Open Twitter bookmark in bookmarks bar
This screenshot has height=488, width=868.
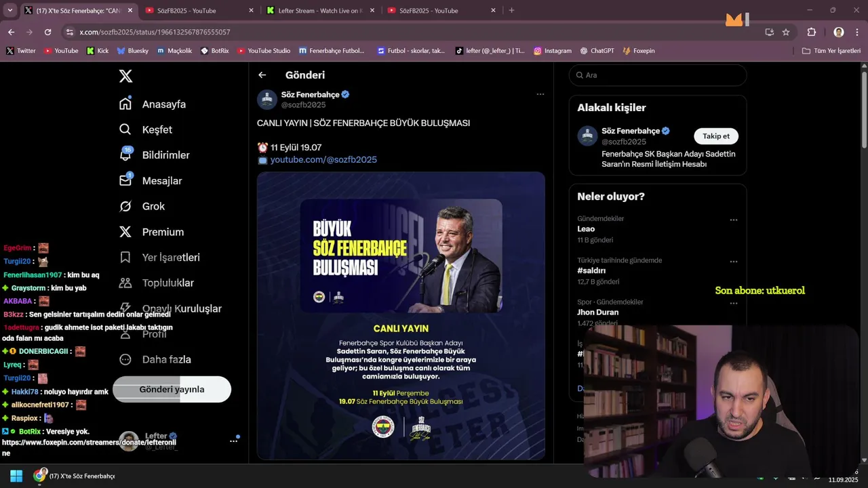pos(21,51)
